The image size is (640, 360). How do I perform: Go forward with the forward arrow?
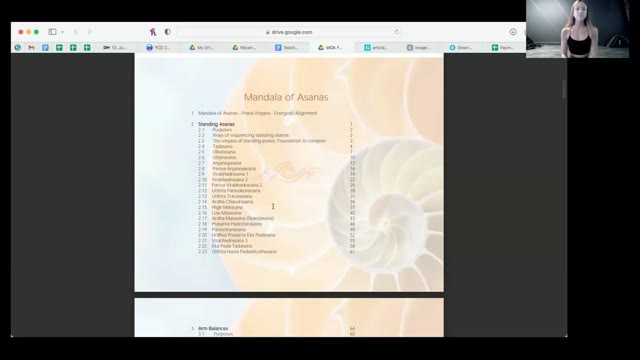[89, 32]
